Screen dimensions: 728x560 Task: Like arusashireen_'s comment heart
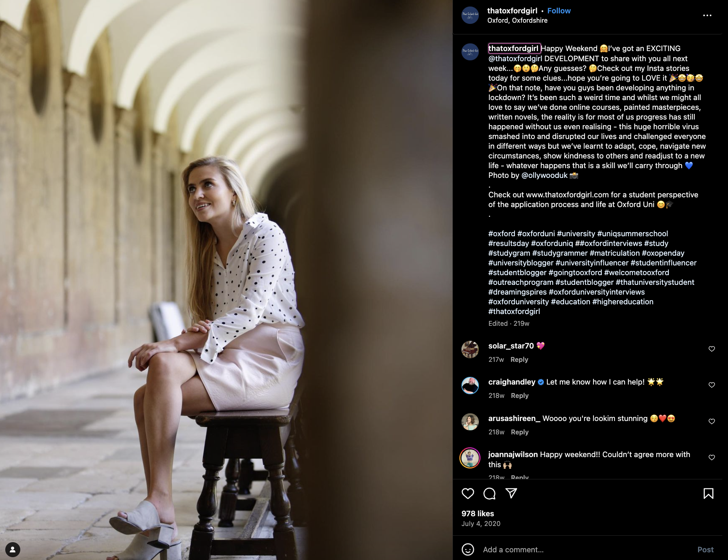tap(712, 421)
